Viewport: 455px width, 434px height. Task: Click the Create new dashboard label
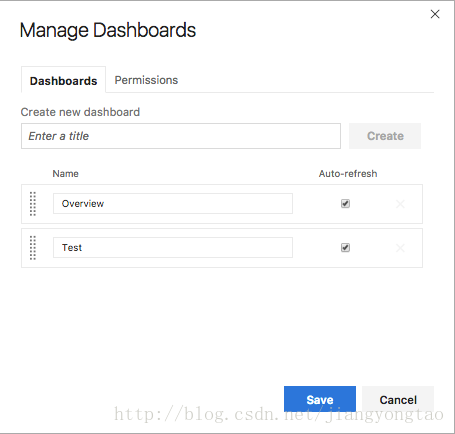click(80, 112)
